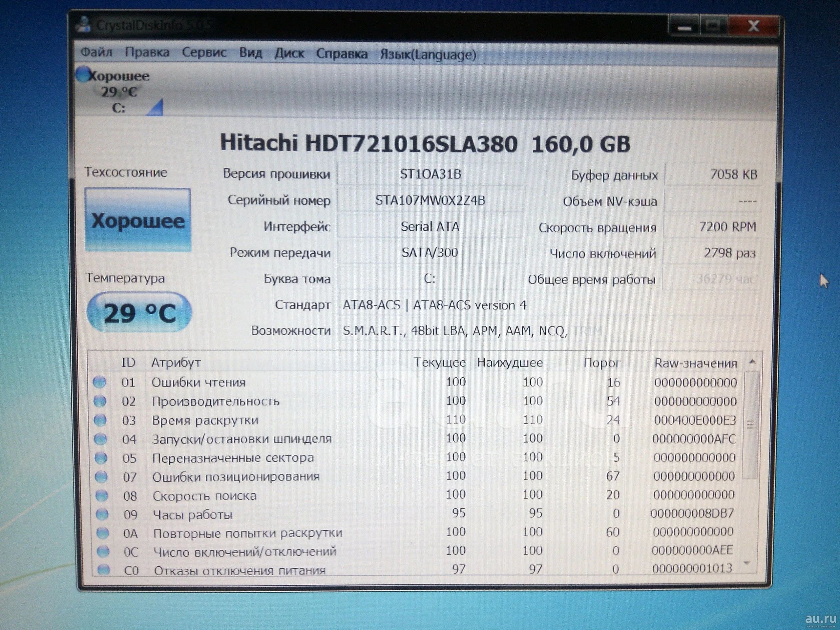840x630 pixels.
Task: Click the ATA8-ACS standard field
Action: tap(548, 305)
